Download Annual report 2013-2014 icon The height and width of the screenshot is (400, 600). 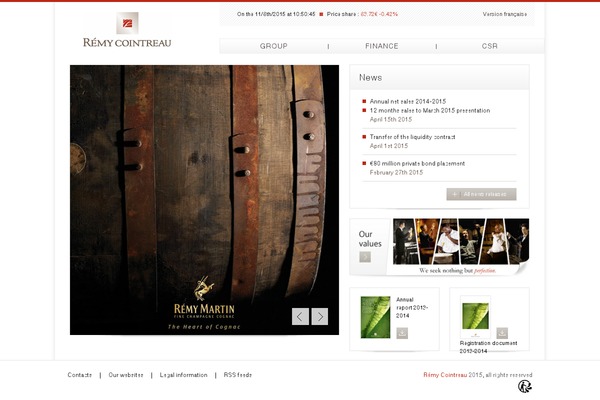tap(402, 333)
